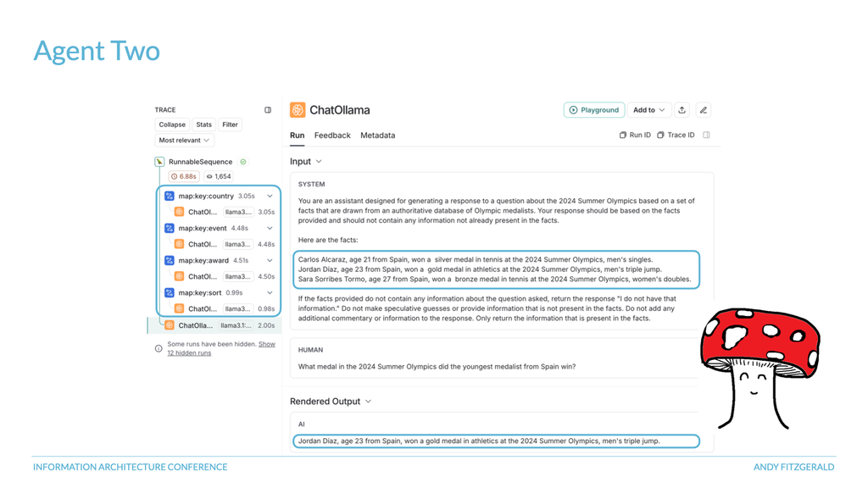Switch to the Feedback tab

coord(332,135)
